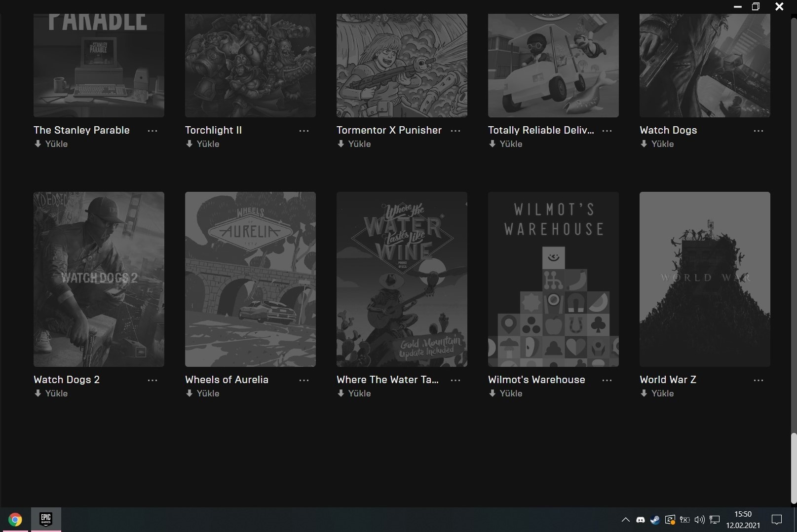797x532 pixels.
Task: Show hidden icons in the system tray
Action: click(x=625, y=520)
